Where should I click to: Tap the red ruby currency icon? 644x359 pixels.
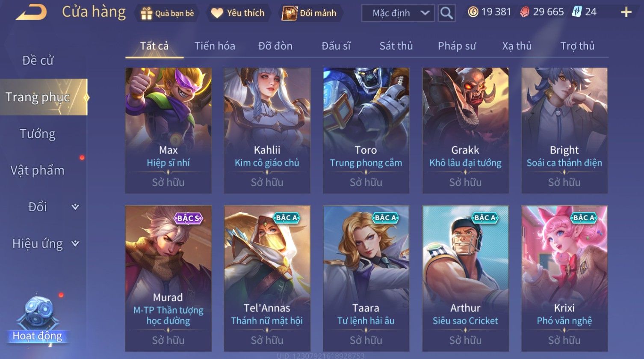point(524,12)
